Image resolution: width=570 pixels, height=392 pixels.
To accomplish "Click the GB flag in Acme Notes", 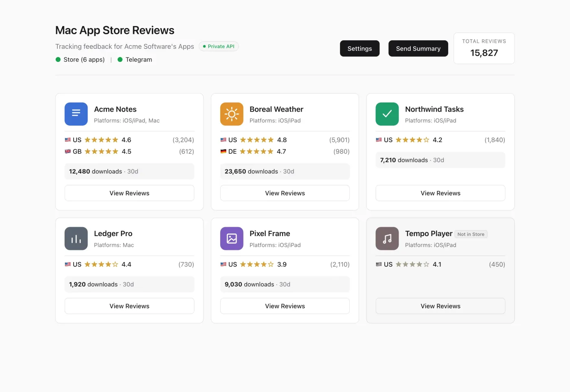I will pyautogui.click(x=68, y=151).
